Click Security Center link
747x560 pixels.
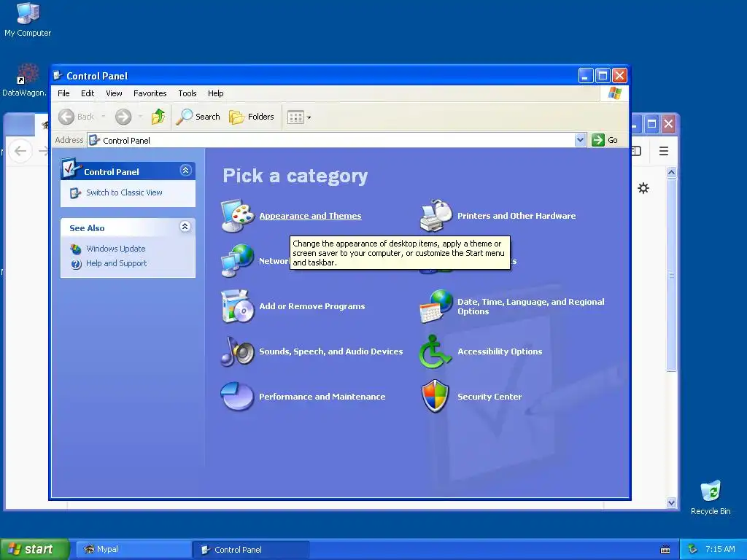pos(489,397)
